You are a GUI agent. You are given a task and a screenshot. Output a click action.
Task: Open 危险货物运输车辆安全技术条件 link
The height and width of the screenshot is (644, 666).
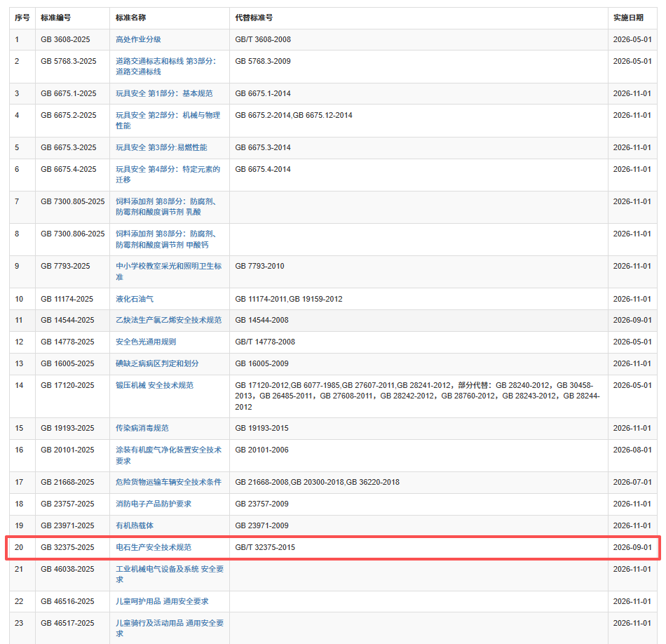(x=168, y=482)
